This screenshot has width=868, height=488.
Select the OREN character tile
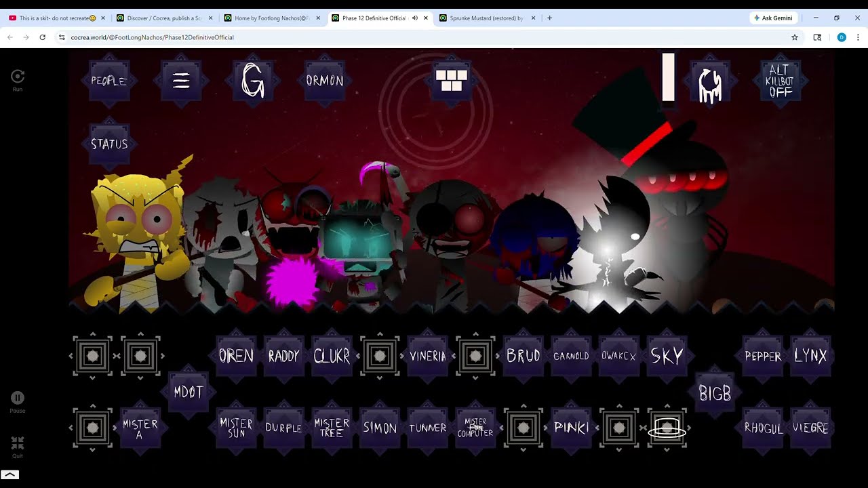[236, 356]
